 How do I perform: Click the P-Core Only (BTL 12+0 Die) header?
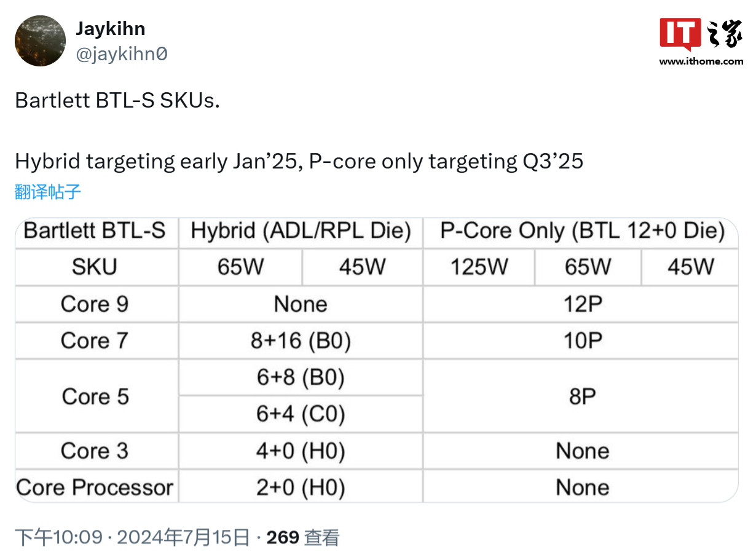point(582,231)
